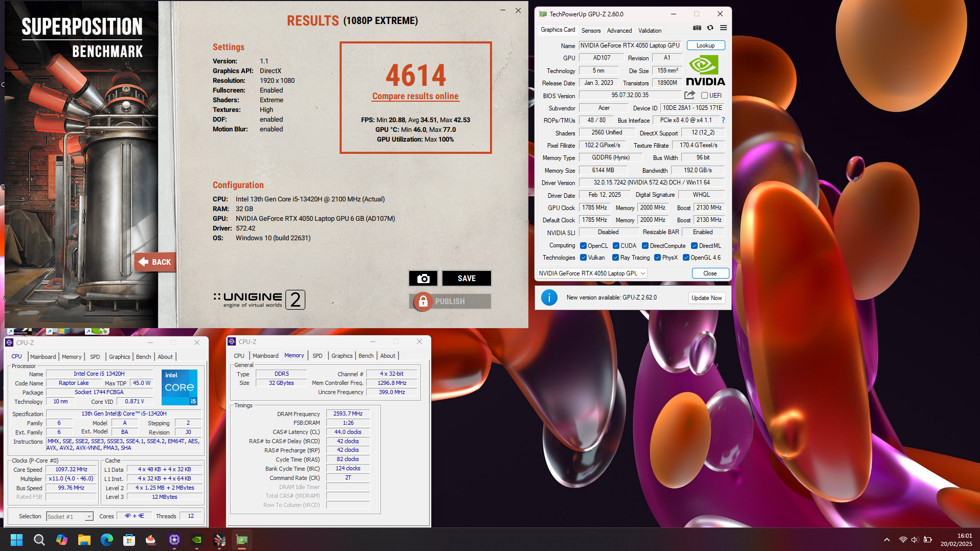Click the speaker volume tray icon
Screen dimensions: 980x551
click(x=915, y=540)
